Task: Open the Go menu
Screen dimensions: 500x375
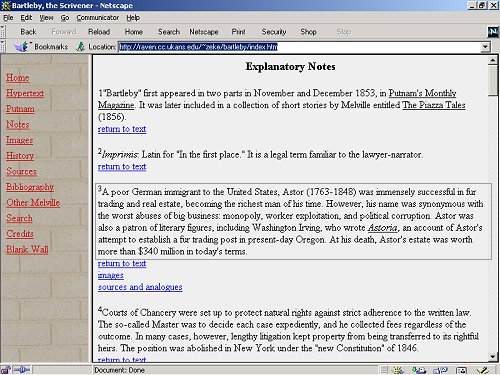Action: (65, 18)
